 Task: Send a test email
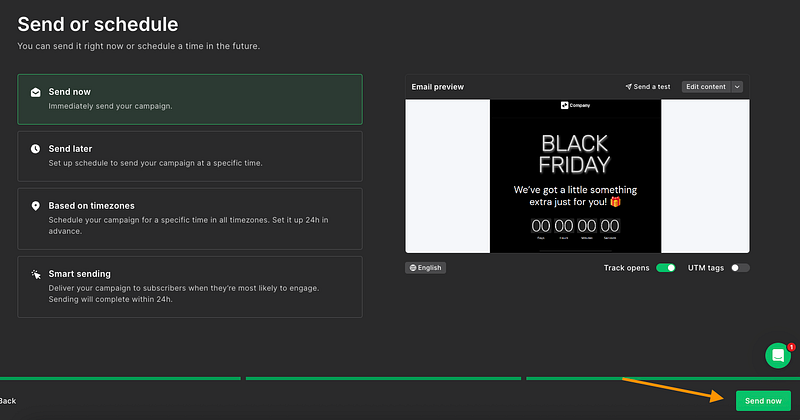click(647, 87)
